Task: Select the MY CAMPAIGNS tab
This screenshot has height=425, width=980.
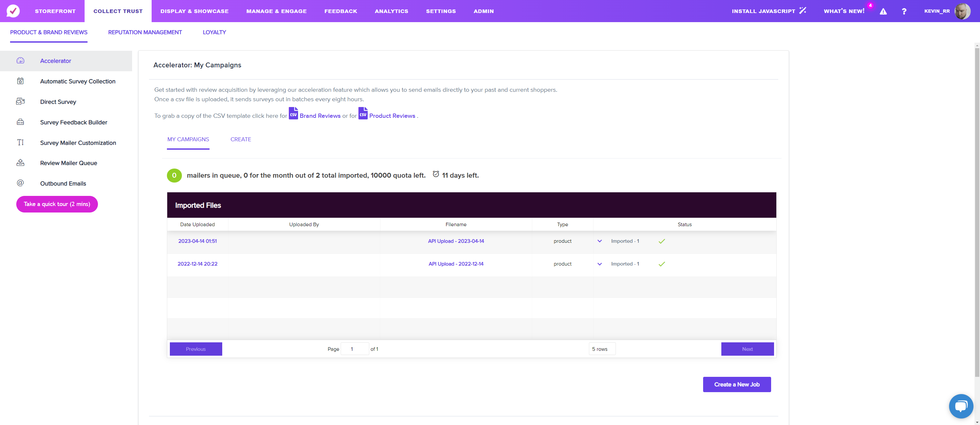Action: [x=188, y=139]
